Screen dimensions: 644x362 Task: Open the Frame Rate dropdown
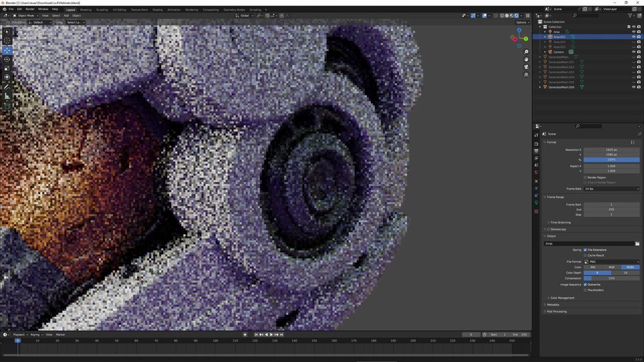(611, 189)
